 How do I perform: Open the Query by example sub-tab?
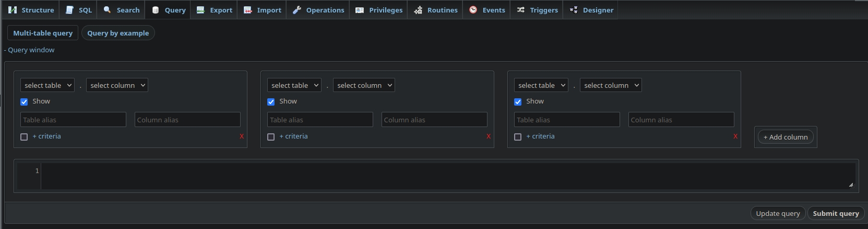[x=118, y=33]
